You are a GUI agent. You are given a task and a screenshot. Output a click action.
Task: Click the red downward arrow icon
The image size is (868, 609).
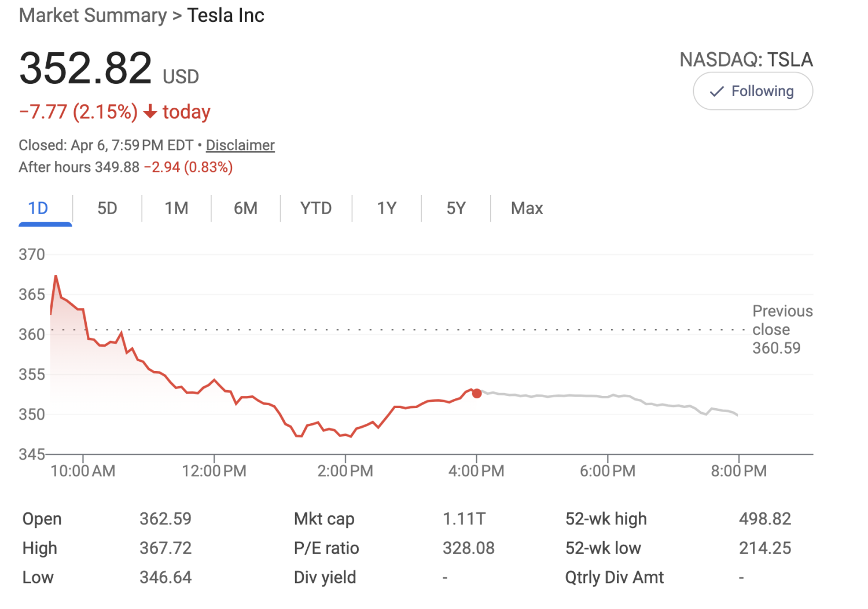tap(151, 113)
